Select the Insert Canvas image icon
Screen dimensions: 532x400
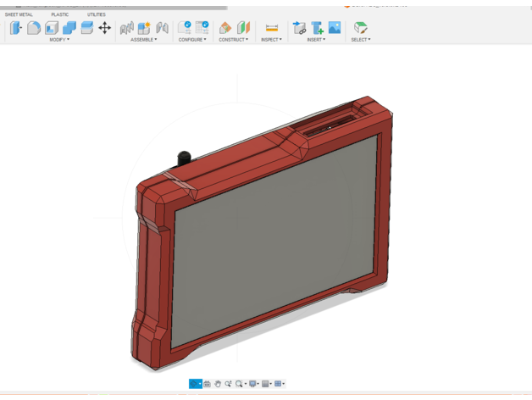(x=335, y=28)
